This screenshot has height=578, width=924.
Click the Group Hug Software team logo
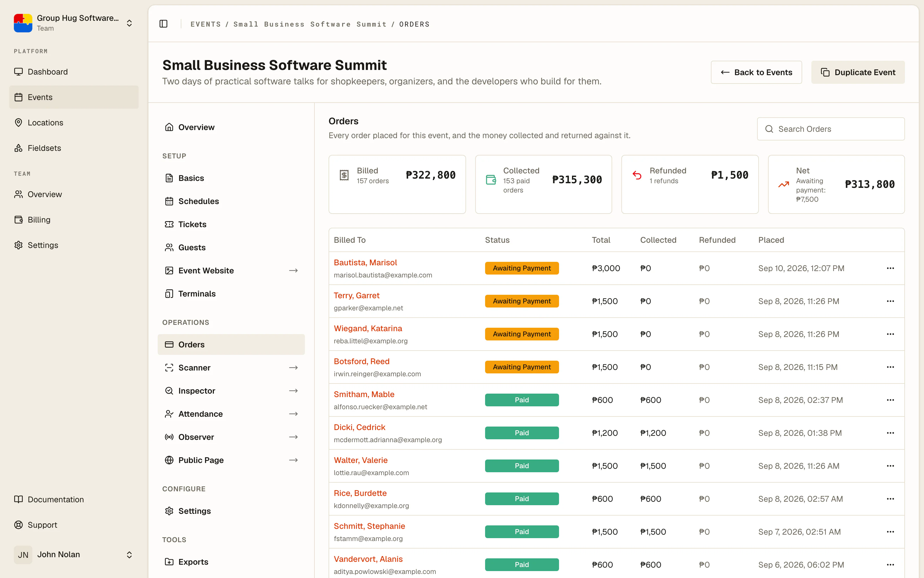click(23, 23)
